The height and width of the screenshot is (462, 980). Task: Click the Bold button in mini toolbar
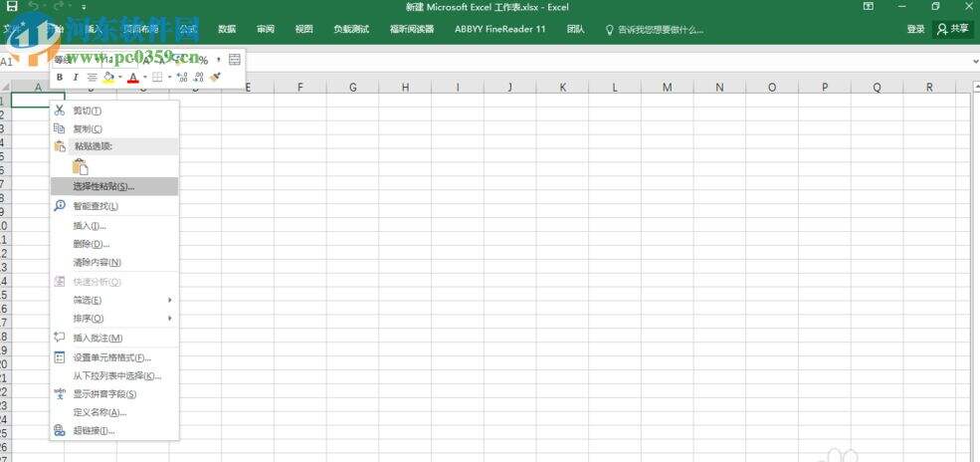coord(60,78)
